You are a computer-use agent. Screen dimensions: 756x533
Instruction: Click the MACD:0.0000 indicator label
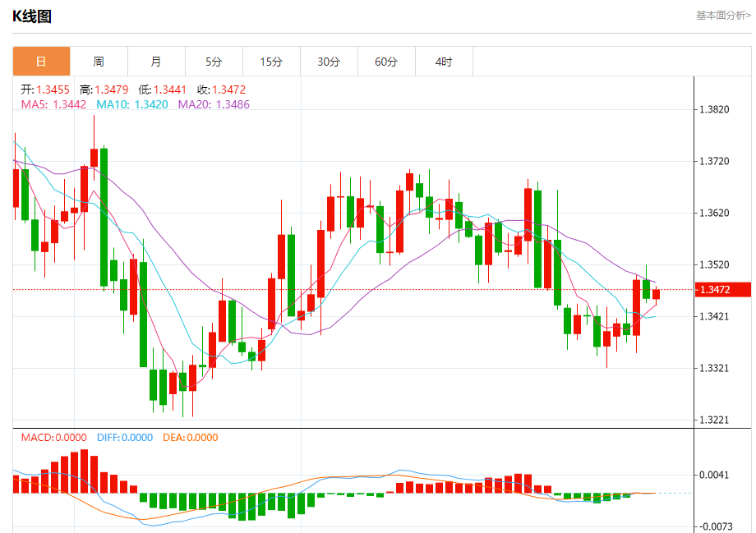tap(53, 438)
